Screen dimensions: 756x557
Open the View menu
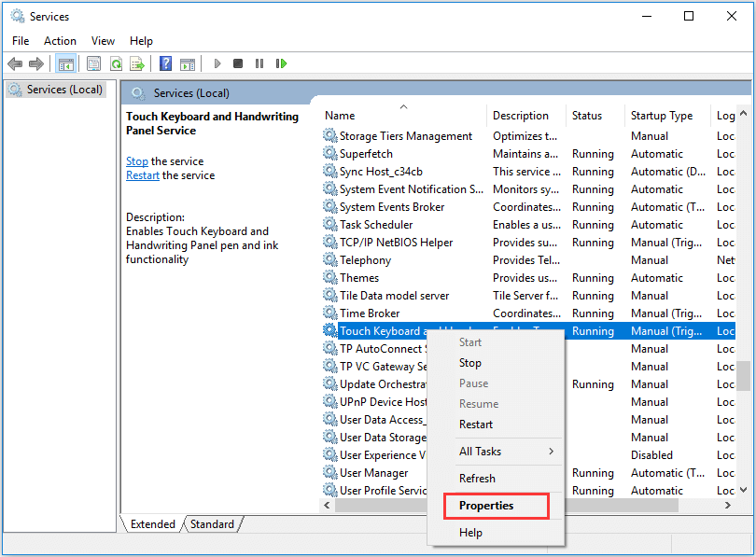point(104,41)
